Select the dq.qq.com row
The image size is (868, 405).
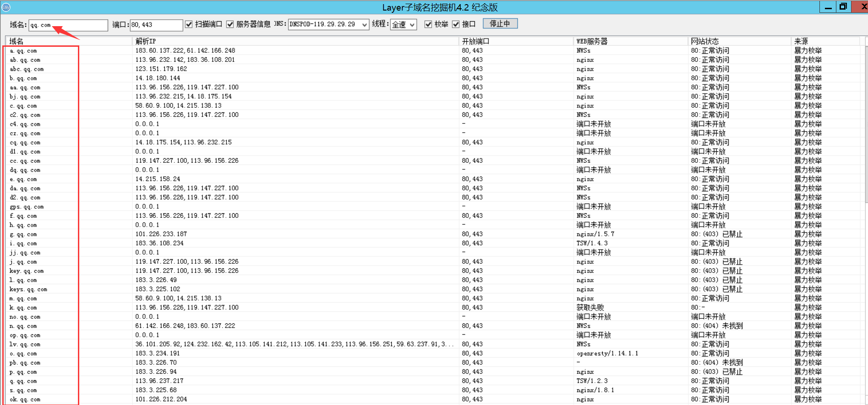pos(433,170)
